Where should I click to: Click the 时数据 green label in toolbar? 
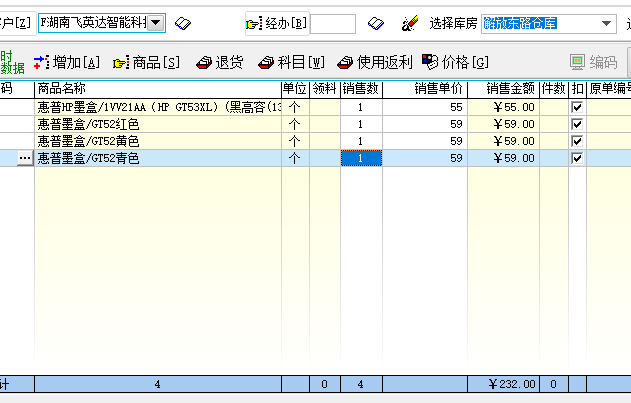pos(12,62)
